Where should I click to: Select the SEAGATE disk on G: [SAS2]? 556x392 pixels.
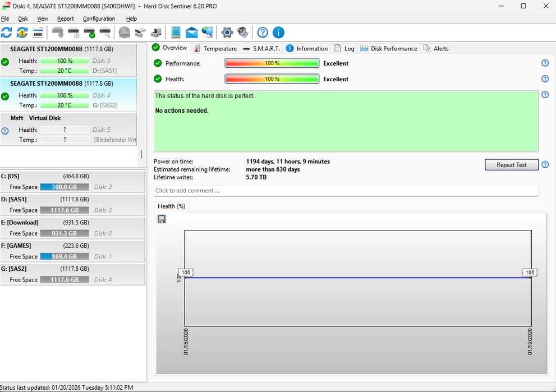point(68,94)
